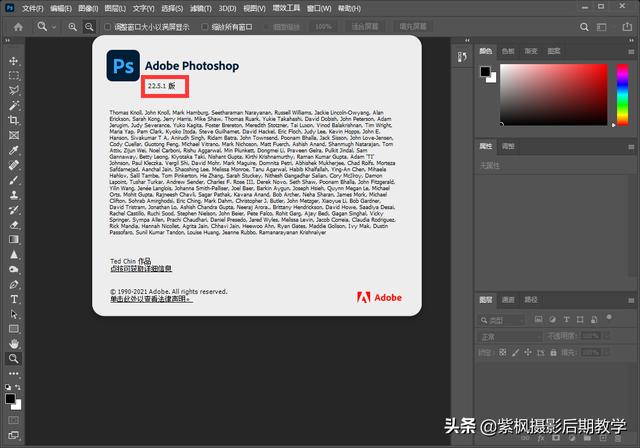Select the Gradient tool

coord(13,240)
